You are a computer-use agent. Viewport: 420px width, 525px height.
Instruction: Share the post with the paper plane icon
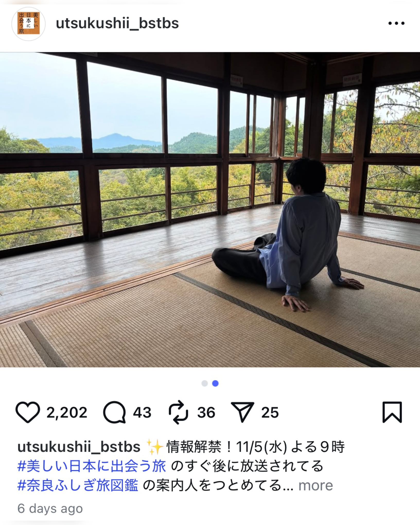242,412
